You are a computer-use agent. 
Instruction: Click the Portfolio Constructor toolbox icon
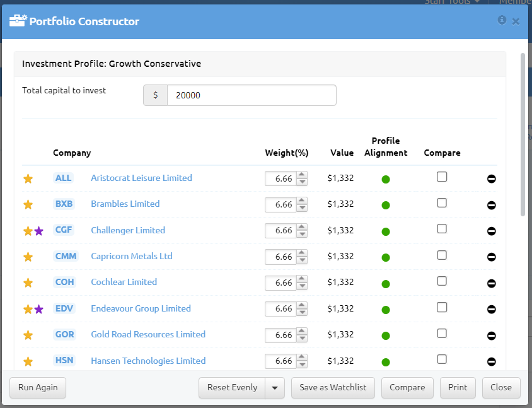click(18, 21)
